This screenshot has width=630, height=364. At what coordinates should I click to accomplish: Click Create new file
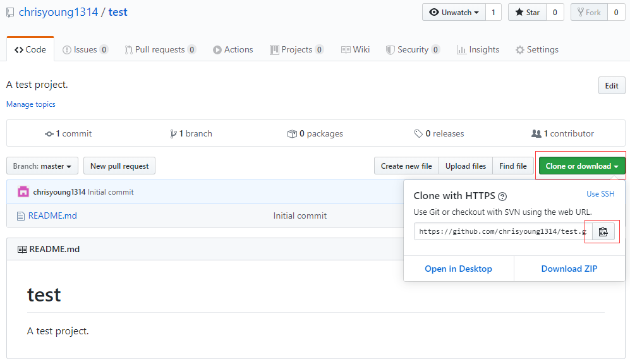pyautogui.click(x=406, y=166)
